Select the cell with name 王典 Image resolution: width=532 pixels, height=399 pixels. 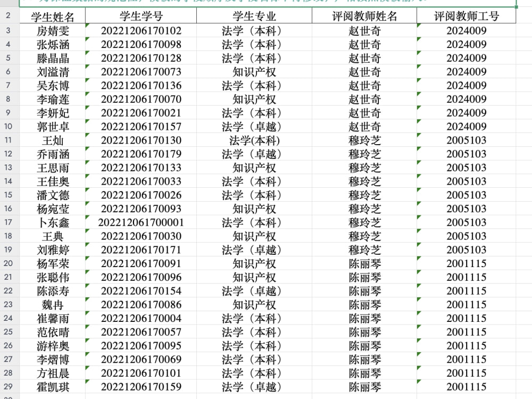click(53, 236)
